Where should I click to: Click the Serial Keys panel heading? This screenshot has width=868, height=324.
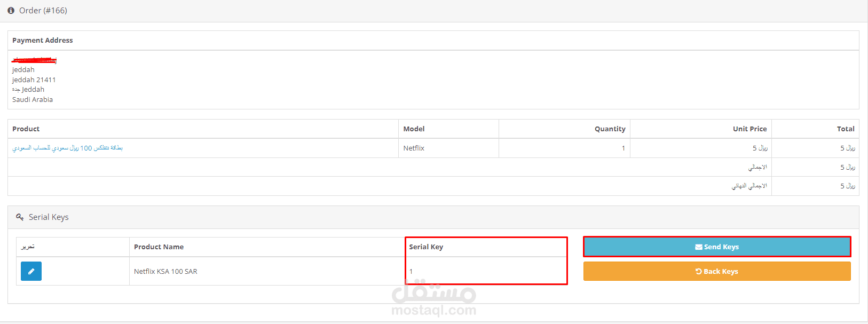pyautogui.click(x=49, y=217)
